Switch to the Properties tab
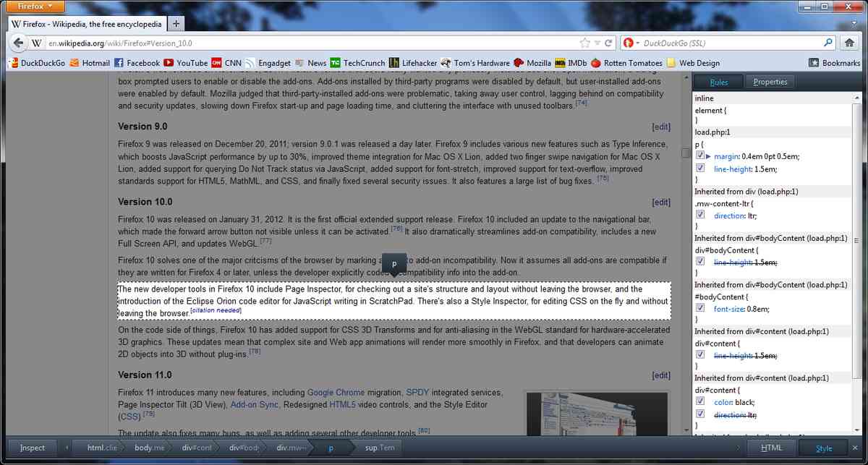Viewport: 868px width, 465px height. tap(770, 82)
